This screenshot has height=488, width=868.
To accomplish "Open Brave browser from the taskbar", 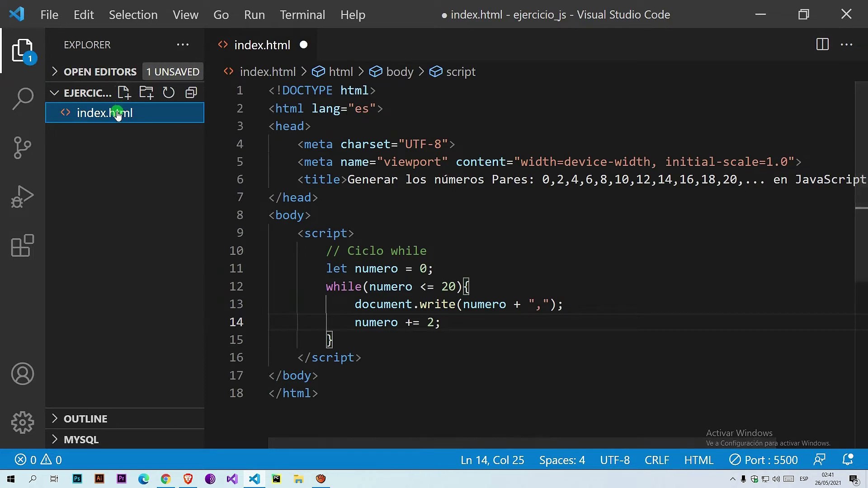I will click(188, 479).
